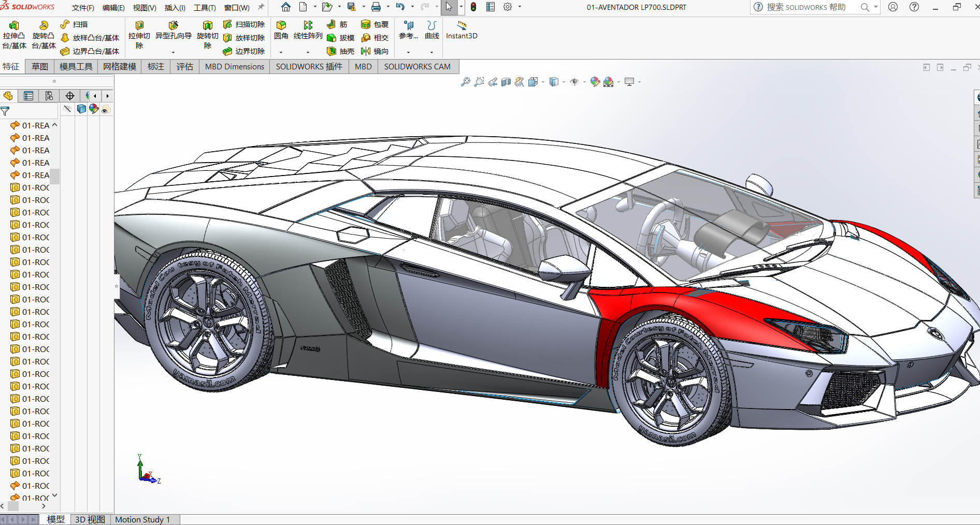Switch to the 草图 (Sketch) tab
The width and height of the screenshot is (980, 525).
pos(39,66)
